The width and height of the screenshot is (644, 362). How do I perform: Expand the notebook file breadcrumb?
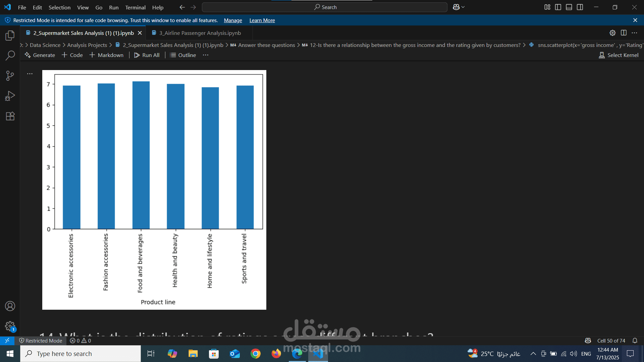click(x=169, y=45)
